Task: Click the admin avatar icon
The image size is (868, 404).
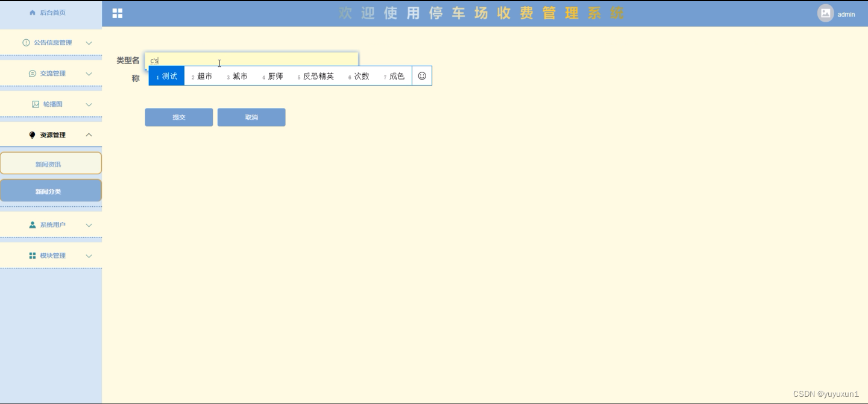Action: pyautogui.click(x=825, y=13)
